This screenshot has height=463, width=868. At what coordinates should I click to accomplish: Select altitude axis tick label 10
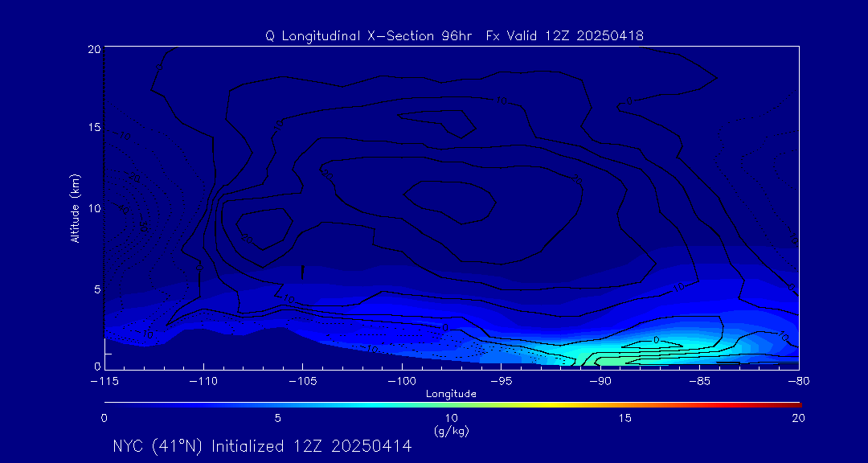pyautogui.click(x=94, y=208)
